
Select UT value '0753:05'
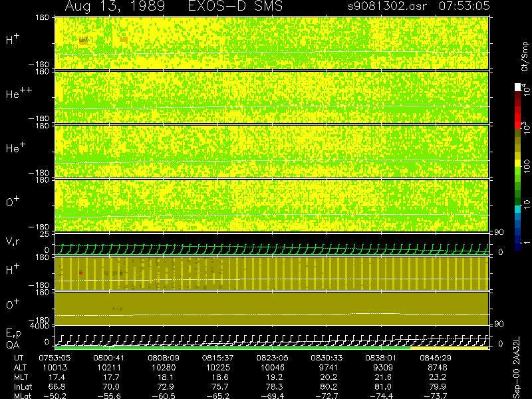pos(55,358)
